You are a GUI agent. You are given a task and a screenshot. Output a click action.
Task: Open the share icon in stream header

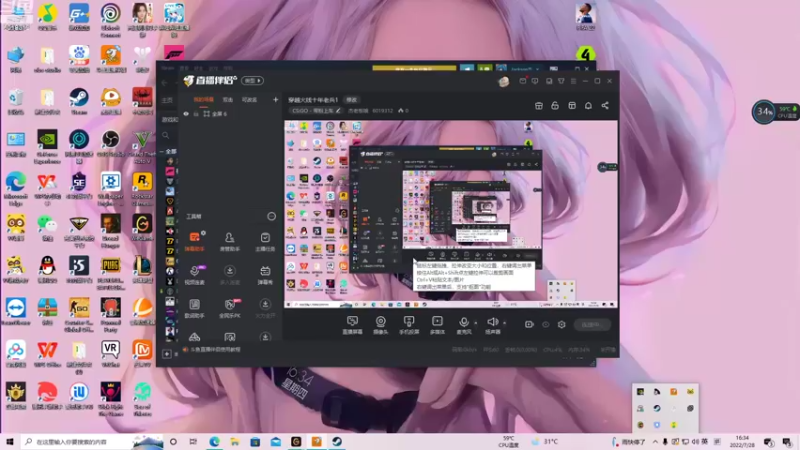(605, 106)
